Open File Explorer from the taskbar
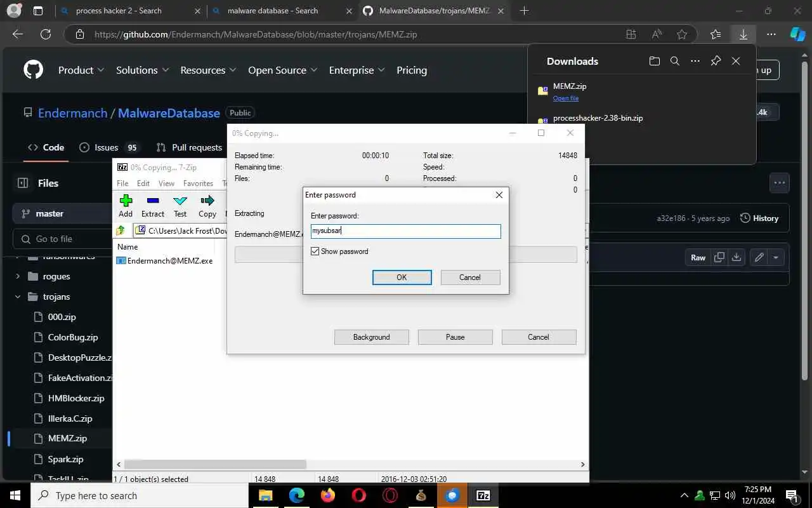This screenshot has height=508, width=812. (x=266, y=495)
